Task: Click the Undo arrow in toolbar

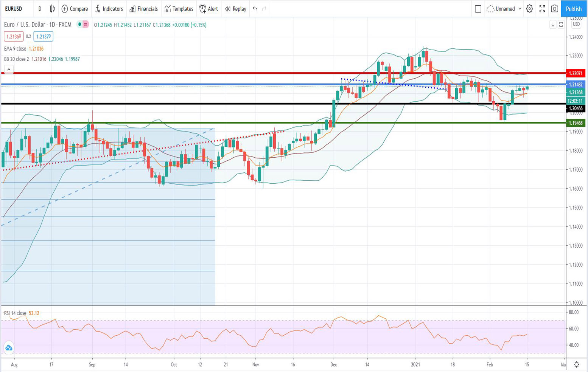Action: click(255, 9)
